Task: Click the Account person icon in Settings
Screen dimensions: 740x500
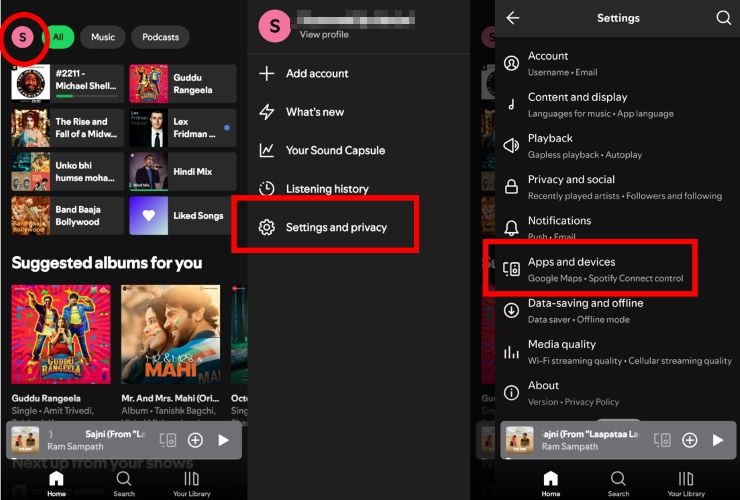Action: (x=512, y=63)
